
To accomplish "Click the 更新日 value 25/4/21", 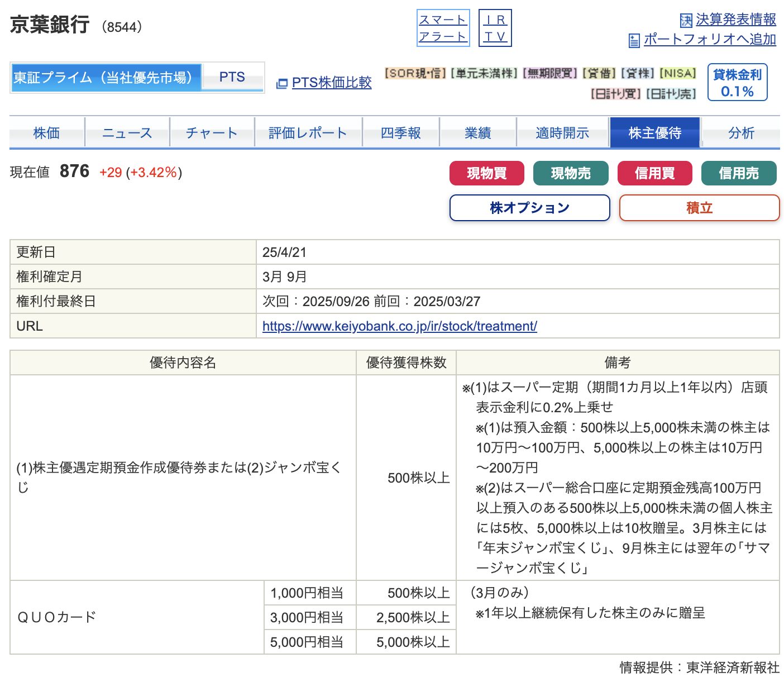I will pyautogui.click(x=284, y=252).
